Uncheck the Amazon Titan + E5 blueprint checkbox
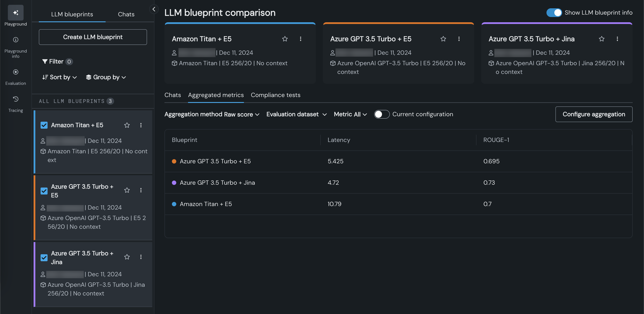The image size is (644, 314). (x=44, y=125)
